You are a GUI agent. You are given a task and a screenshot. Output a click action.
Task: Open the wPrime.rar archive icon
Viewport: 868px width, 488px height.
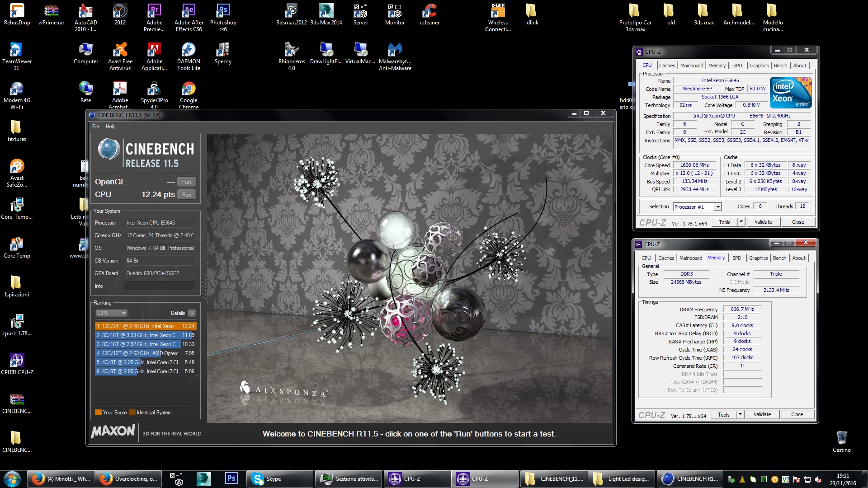pos(51,14)
